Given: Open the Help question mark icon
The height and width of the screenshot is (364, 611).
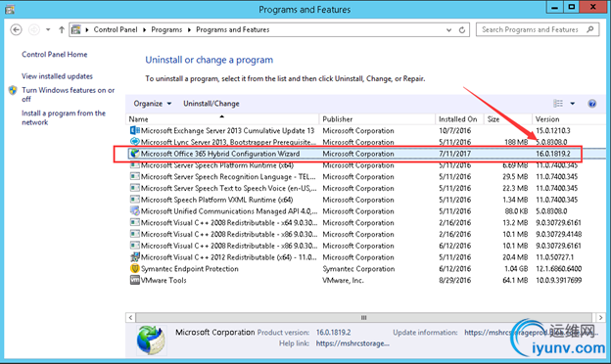Looking at the screenshot, I should click(x=591, y=104).
